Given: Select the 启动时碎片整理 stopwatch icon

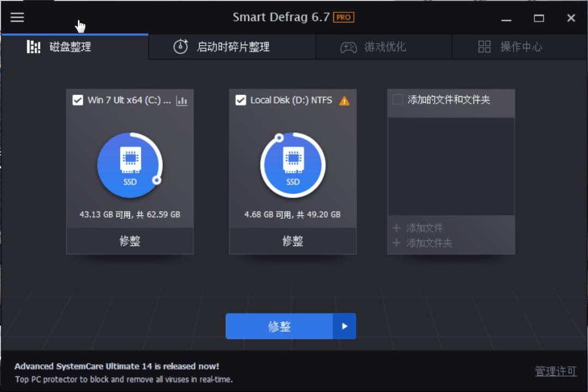Looking at the screenshot, I should (180, 46).
